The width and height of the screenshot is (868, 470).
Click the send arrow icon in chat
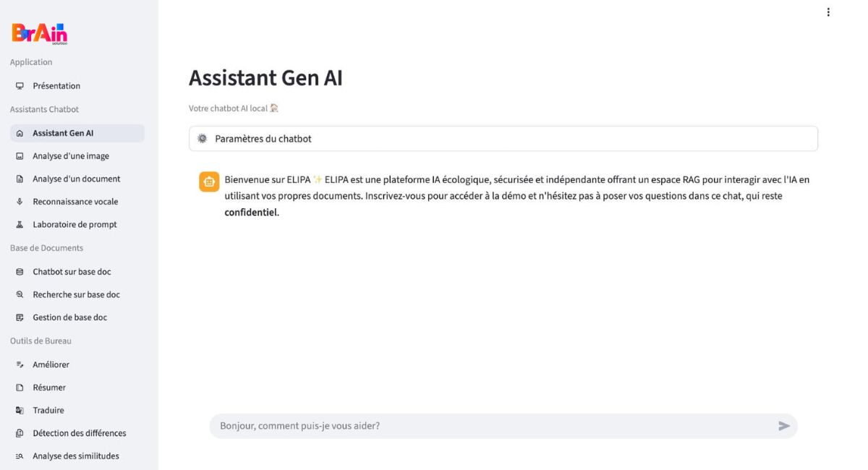point(784,426)
